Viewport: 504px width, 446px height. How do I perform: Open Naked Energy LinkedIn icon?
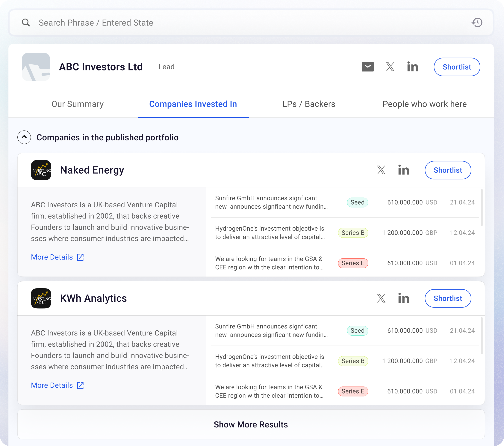tap(404, 170)
